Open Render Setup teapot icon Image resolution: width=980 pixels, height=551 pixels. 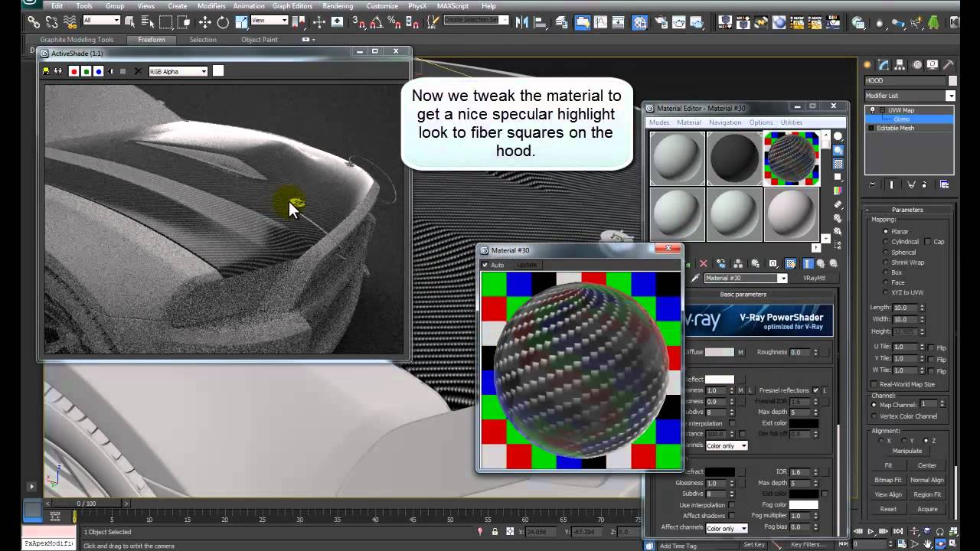(x=660, y=22)
